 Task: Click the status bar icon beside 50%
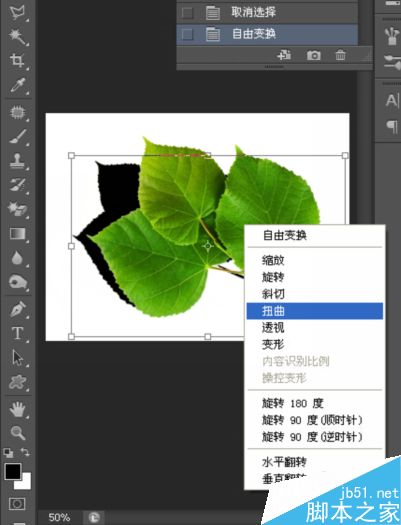click(94, 517)
